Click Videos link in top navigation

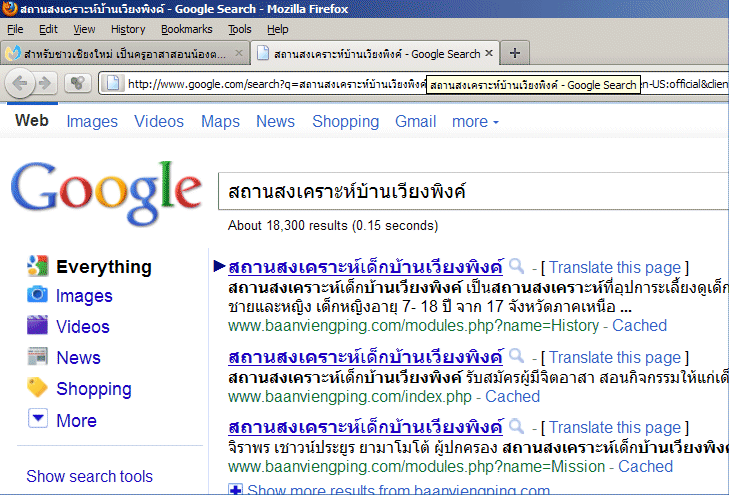159,122
